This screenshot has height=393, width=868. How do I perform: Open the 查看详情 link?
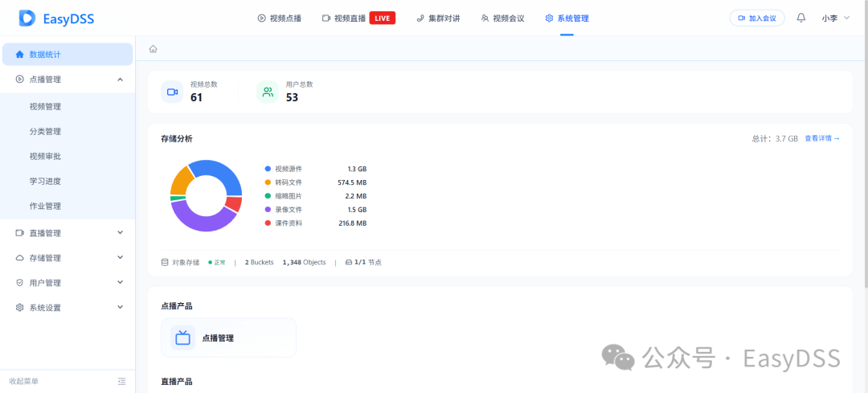(x=822, y=138)
